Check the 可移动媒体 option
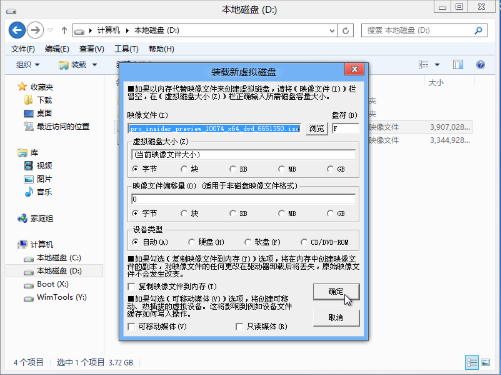This screenshot has width=501, height=375. coord(131,327)
